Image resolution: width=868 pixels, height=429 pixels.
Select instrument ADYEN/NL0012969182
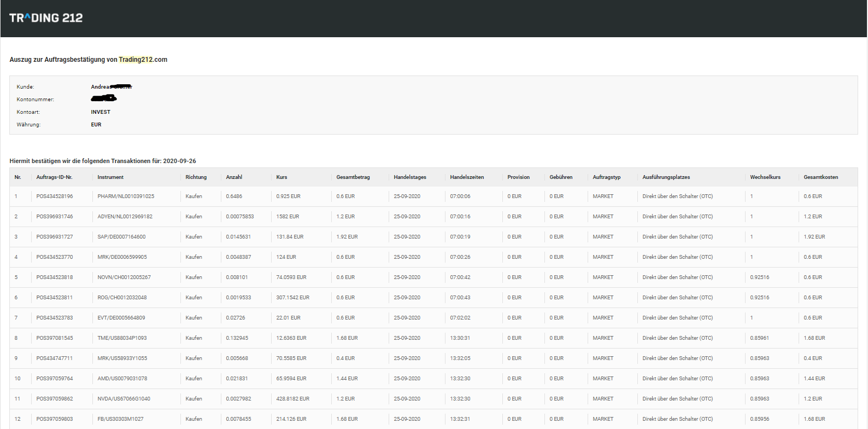click(125, 217)
